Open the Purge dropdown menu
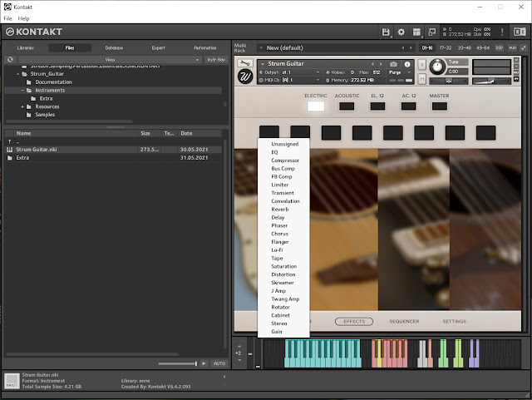532x400 pixels. (400, 72)
